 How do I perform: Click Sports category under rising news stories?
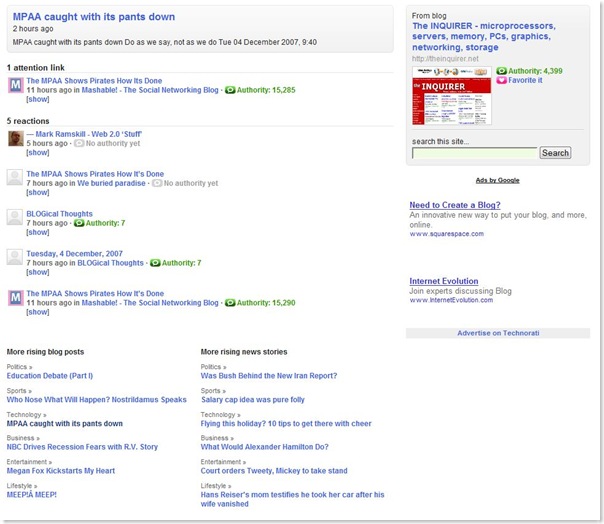point(213,391)
